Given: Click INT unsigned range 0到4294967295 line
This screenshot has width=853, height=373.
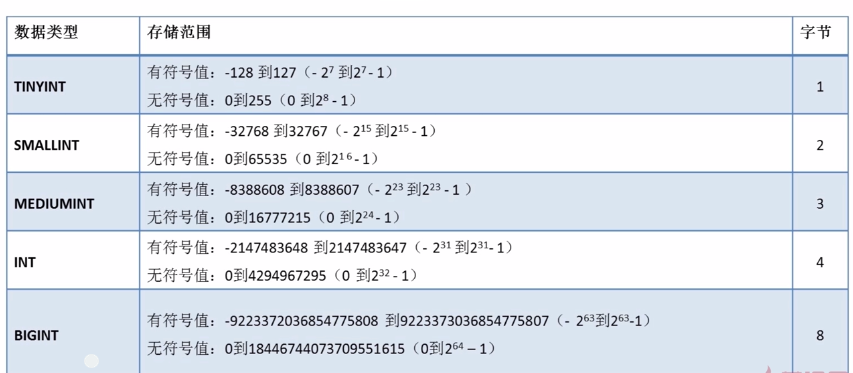Looking at the screenshot, I should [283, 276].
